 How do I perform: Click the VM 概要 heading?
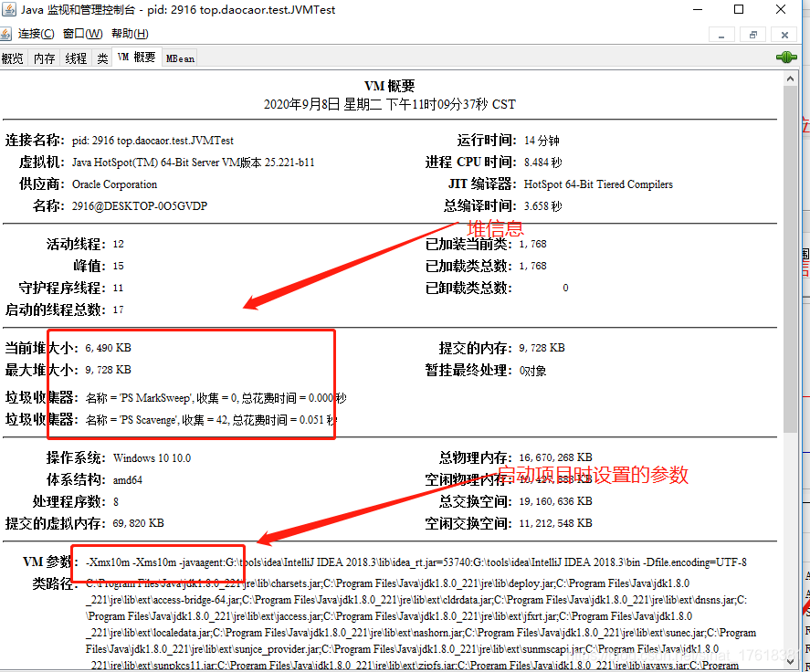pyautogui.click(x=390, y=86)
